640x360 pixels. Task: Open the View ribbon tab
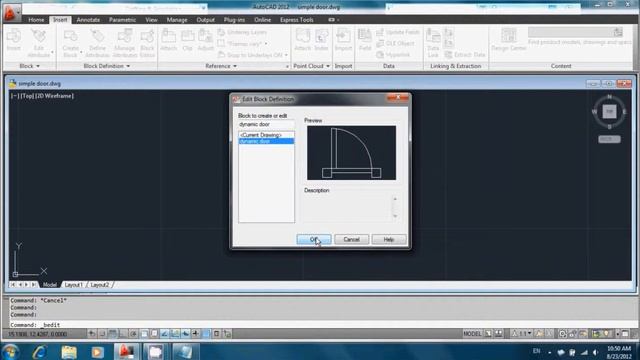151,20
